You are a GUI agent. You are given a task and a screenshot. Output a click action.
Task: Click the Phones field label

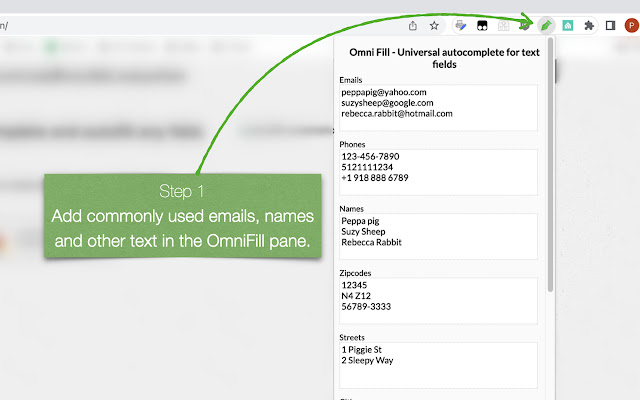(x=352, y=144)
